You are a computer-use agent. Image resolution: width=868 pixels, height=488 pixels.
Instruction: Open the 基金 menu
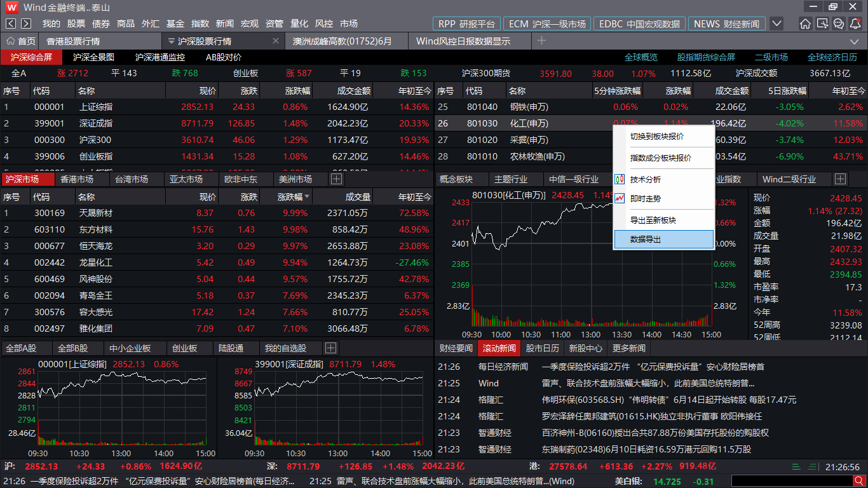click(x=175, y=24)
